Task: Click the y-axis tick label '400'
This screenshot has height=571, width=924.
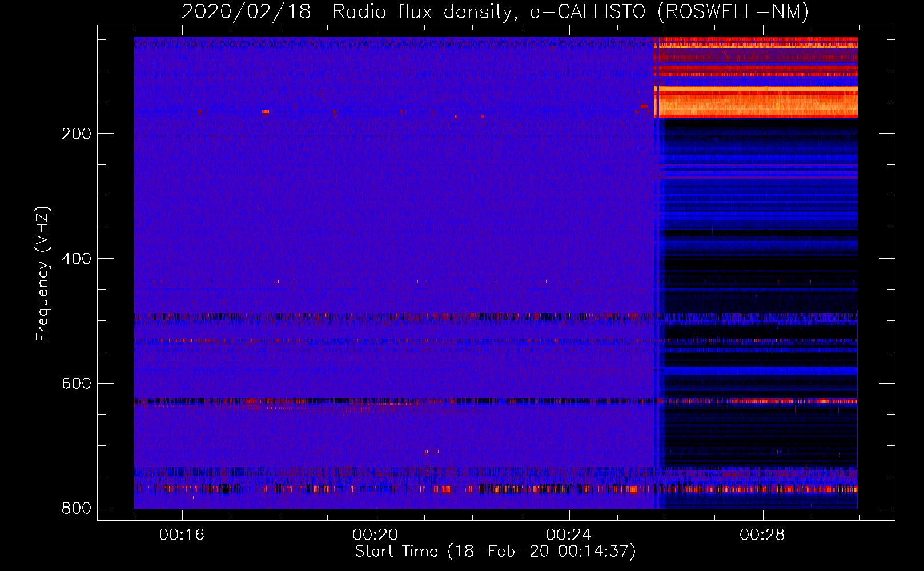Action: pos(77,259)
